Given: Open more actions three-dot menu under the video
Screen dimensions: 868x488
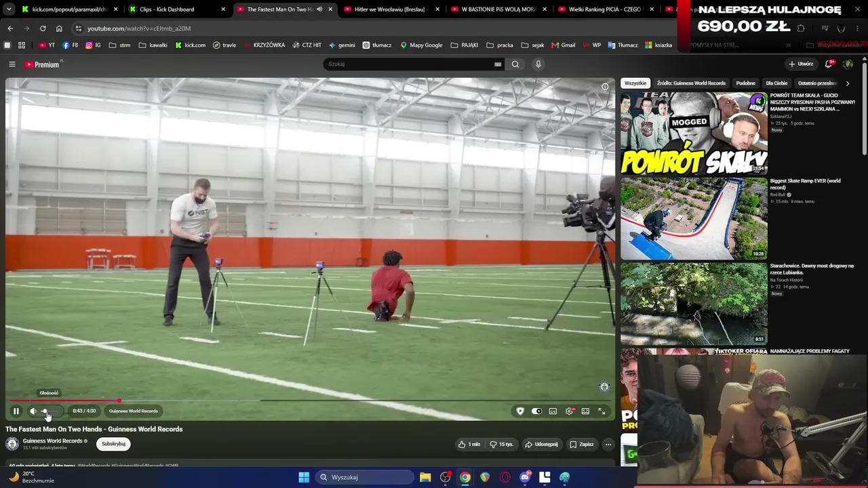Looking at the screenshot, I should (x=608, y=445).
